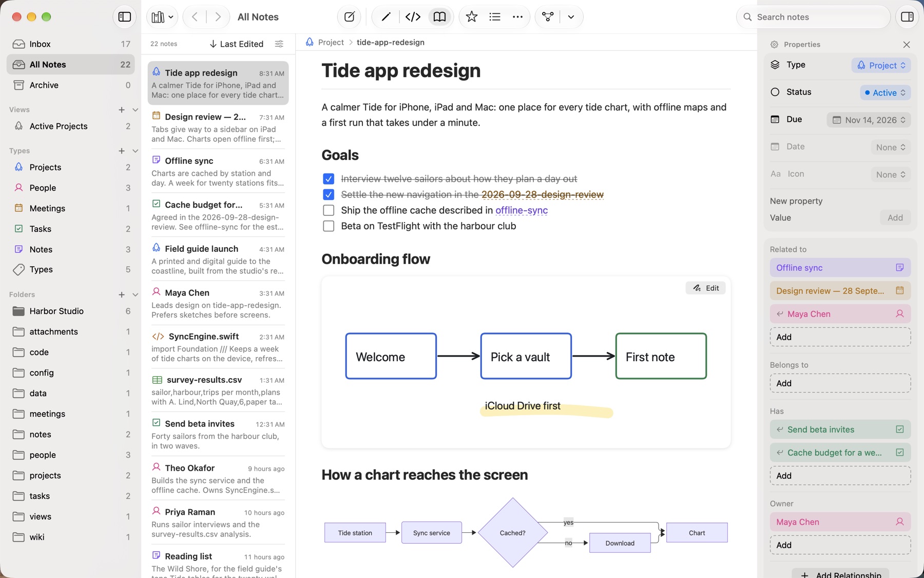Toggle the left sidebar panel icon
Image resolution: width=924 pixels, height=578 pixels.
124,17
